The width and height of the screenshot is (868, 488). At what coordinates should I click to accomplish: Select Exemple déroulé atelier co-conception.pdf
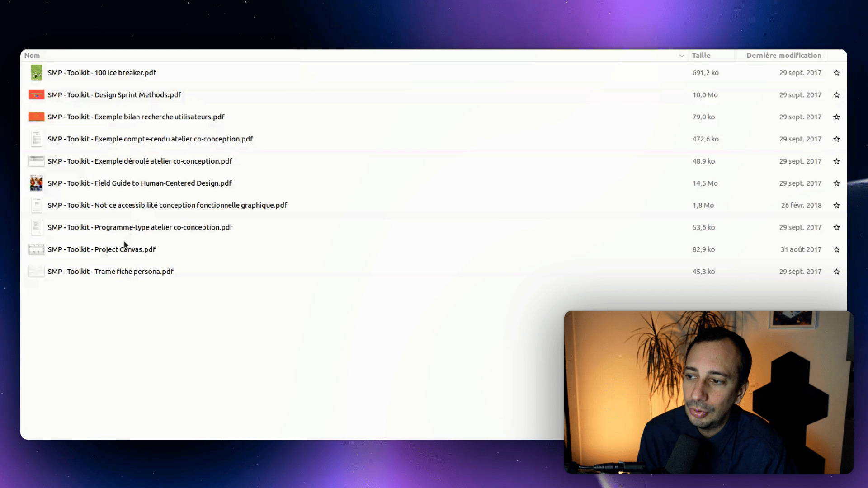pos(434,161)
